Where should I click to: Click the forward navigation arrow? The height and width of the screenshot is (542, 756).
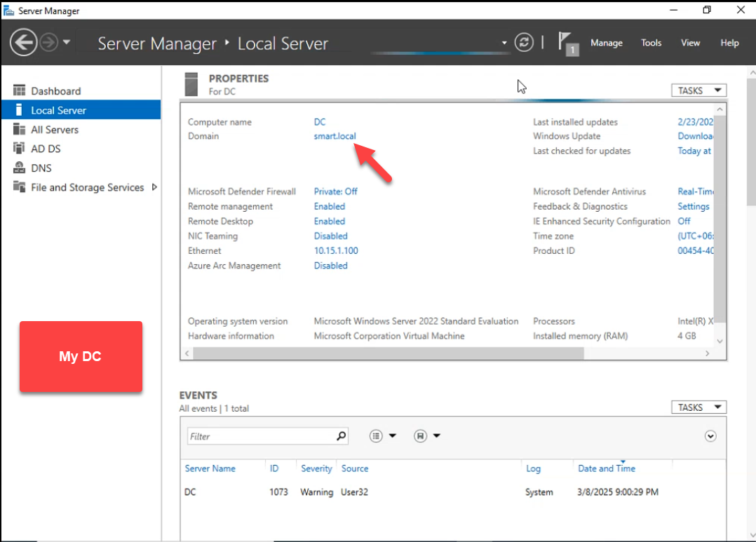click(x=48, y=43)
